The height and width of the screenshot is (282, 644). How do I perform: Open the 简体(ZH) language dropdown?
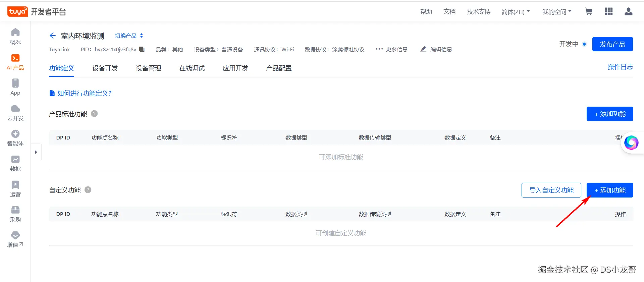516,12
